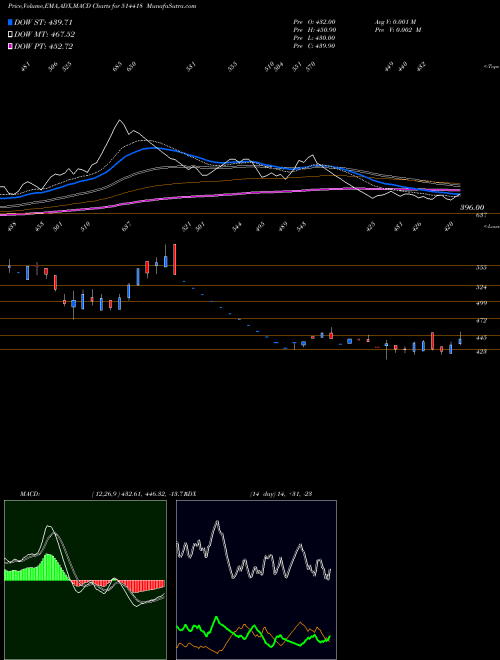Click the 524 price axis label

481,287
